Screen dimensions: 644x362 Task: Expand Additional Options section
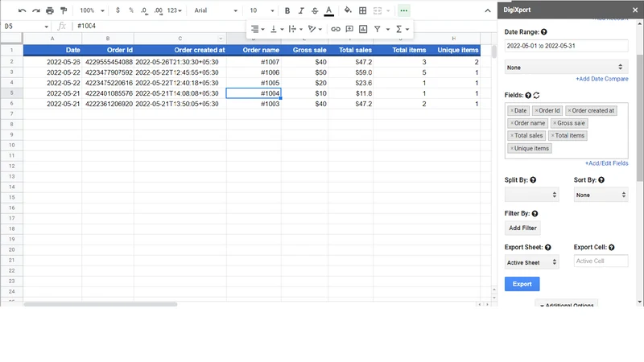[566, 305]
